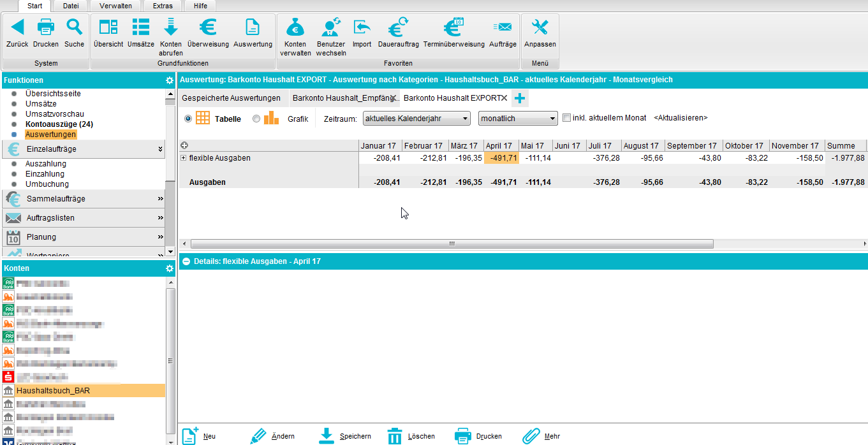Open the Gespeicherte Auswertungen tab
The width and height of the screenshot is (868, 445).
pos(231,98)
